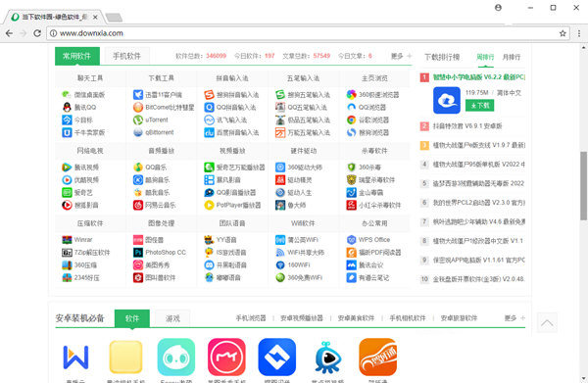Open ranking item 2 V6.9.1 安卓版

tap(467, 126)
